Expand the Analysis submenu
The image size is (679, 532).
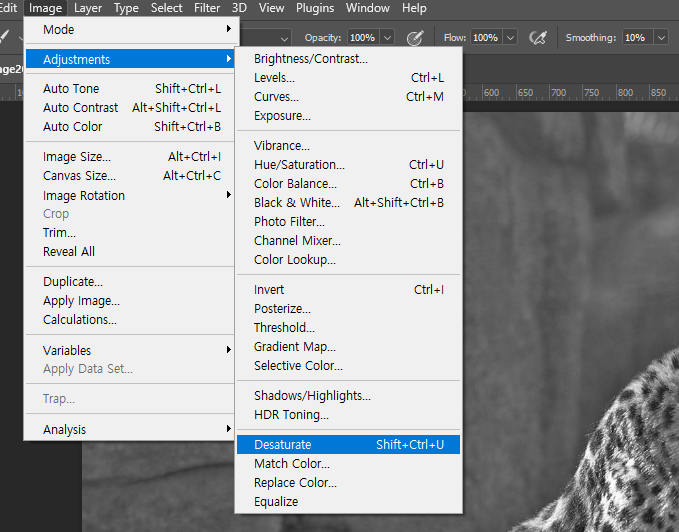[129, 429]
